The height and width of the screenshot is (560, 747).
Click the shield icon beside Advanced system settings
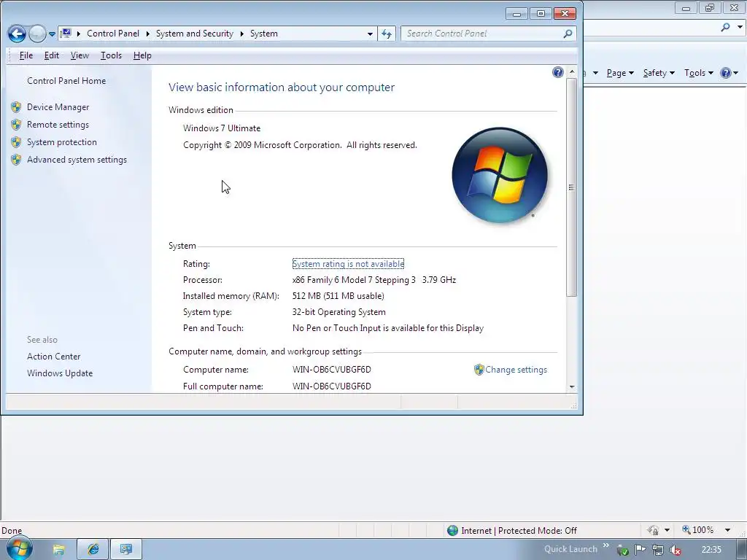point(16,160)
